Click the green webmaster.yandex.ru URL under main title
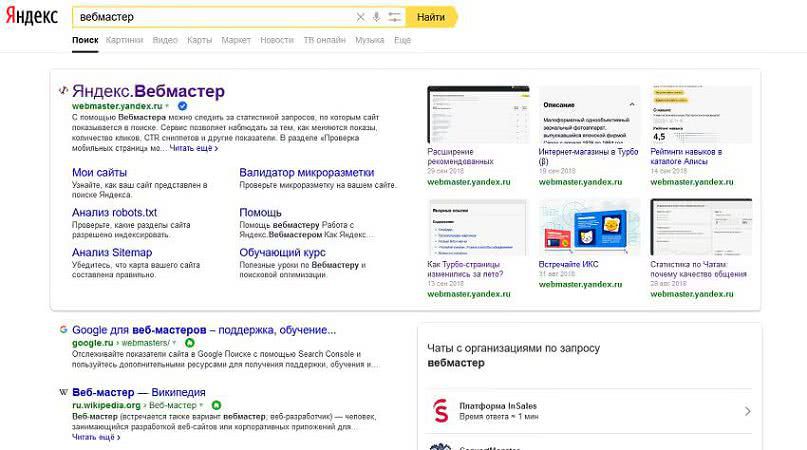Image resolution: width=807 pixels, height=450 pixels. pyautogui.click(x=117, y=106)
